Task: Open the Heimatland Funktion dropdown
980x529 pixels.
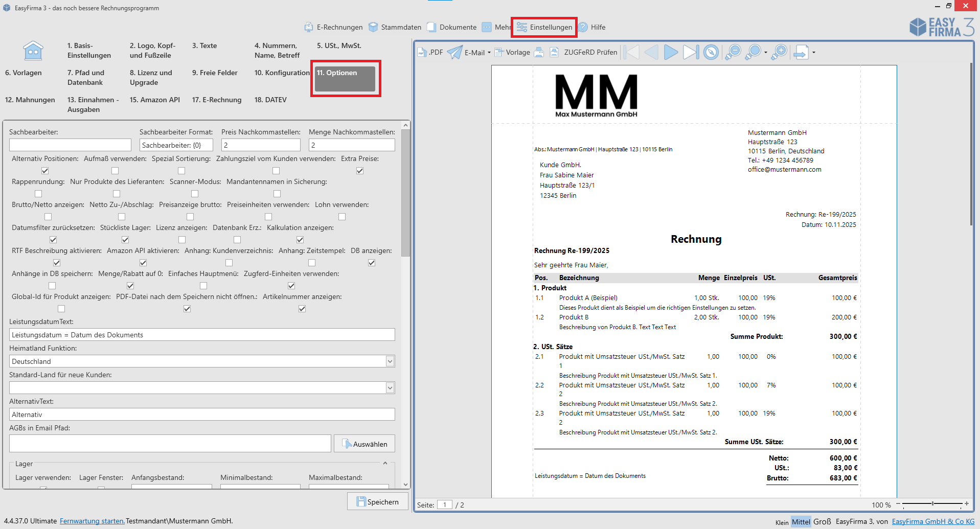Action: tap(390, 361)
